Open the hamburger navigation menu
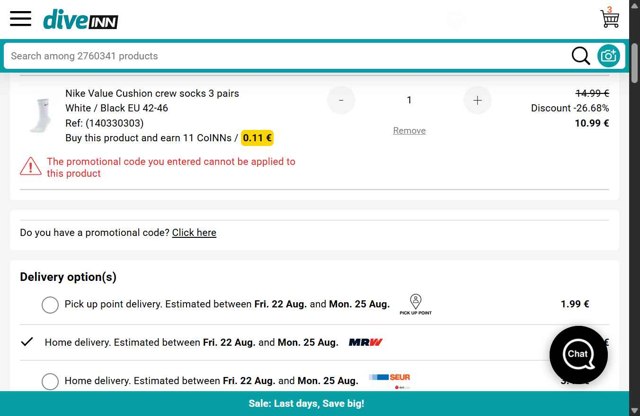The image size is (640, 416). [21, 19]
